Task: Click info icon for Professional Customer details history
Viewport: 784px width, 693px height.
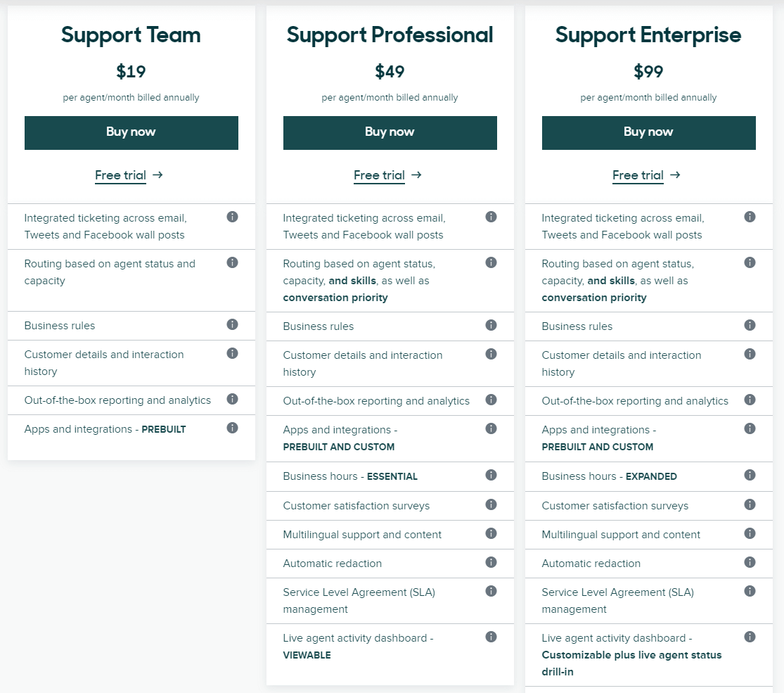Action: (x=491, y=355)
